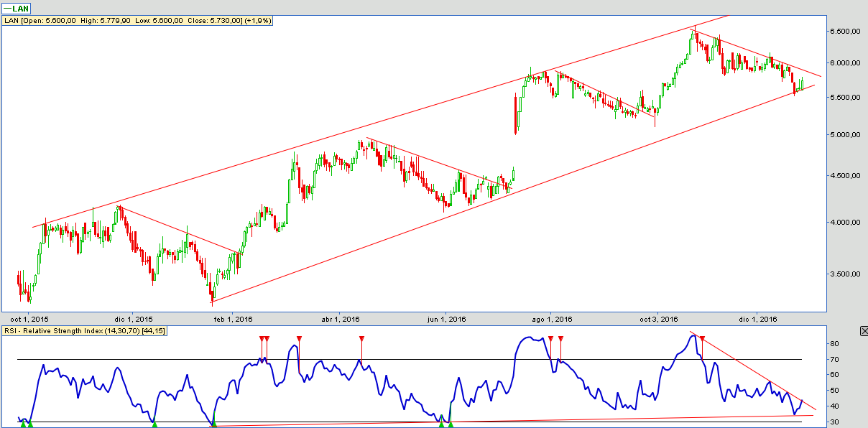Click the green buy marker before feb 1, 2016
The width and height of the screenshot is (868, 428).
(213, 425)
